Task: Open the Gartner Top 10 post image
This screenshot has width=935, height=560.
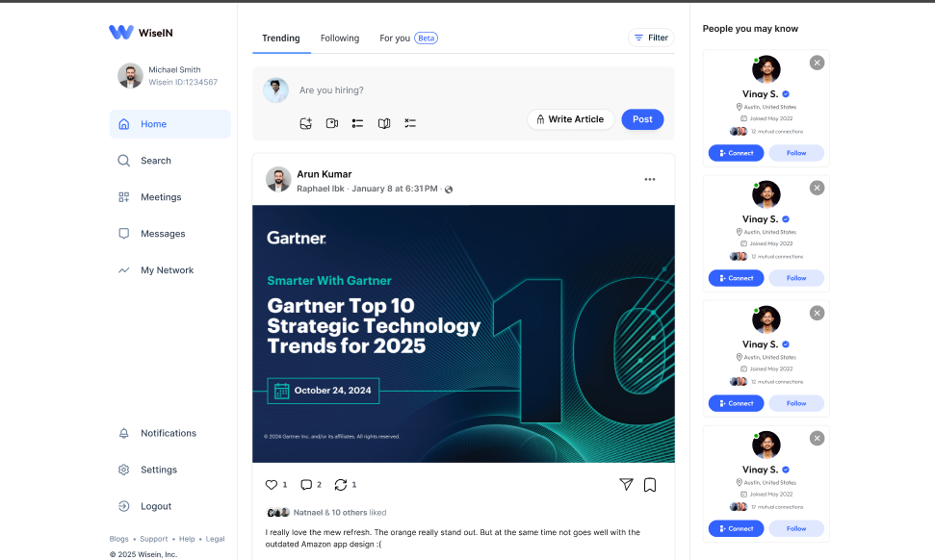Action: 463,334
